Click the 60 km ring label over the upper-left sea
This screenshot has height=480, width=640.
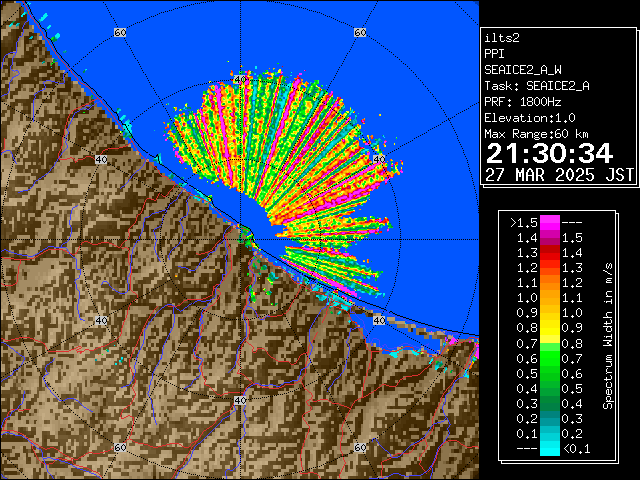tap(120, 32)
